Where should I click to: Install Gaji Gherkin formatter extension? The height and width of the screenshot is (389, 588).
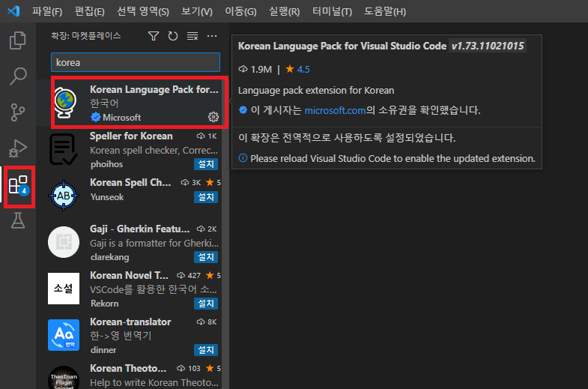206,257
